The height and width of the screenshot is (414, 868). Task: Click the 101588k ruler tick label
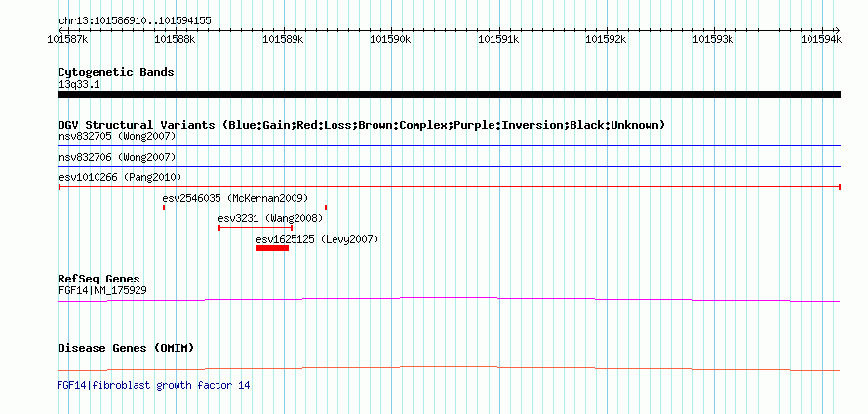[x=175, y=39]
